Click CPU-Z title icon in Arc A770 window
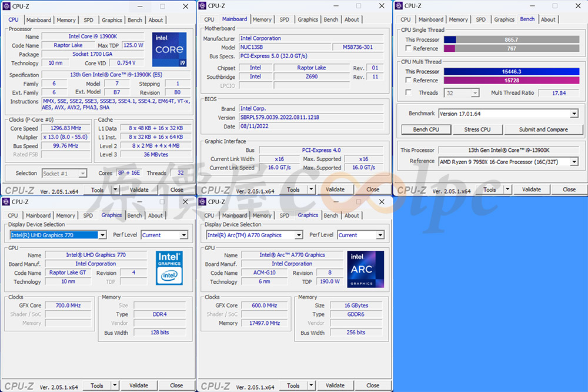The height and width of the screenshot is (392, 588). point(202,202)
